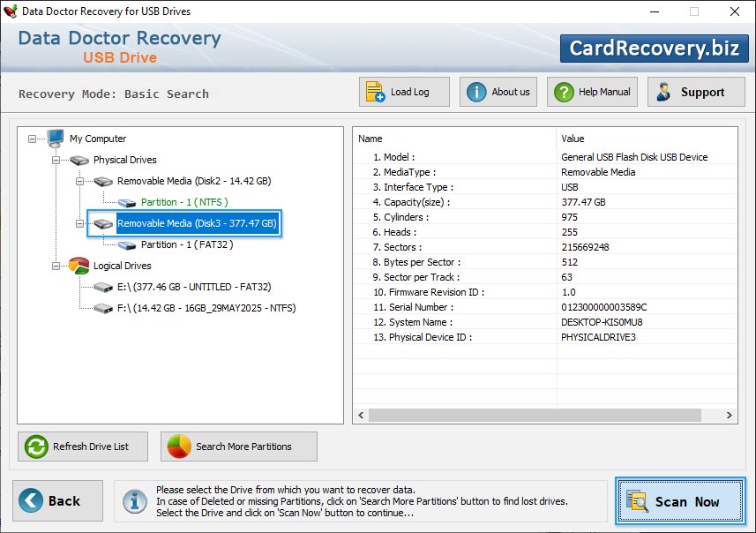Viewport: 756px width, 533px height.
Task: Select Removable Media (Disk3 - 377.47 GB)
Action: [197, 223]
